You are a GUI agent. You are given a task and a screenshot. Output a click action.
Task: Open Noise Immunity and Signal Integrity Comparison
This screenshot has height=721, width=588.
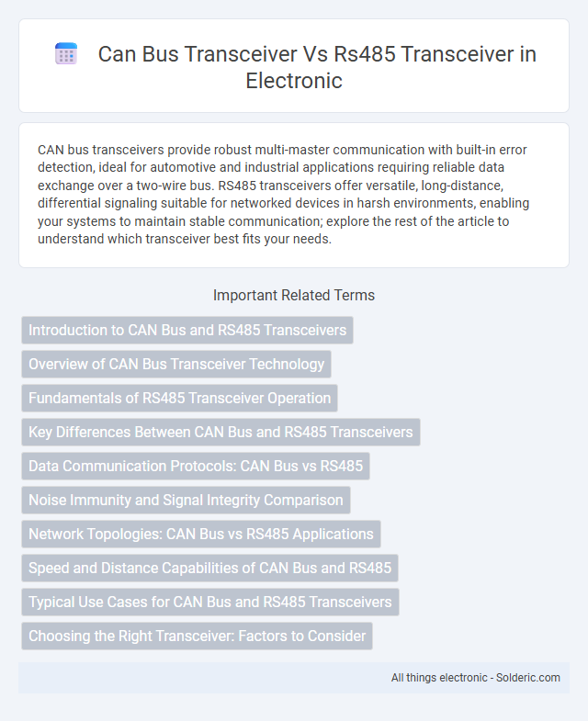click(186, 501)
